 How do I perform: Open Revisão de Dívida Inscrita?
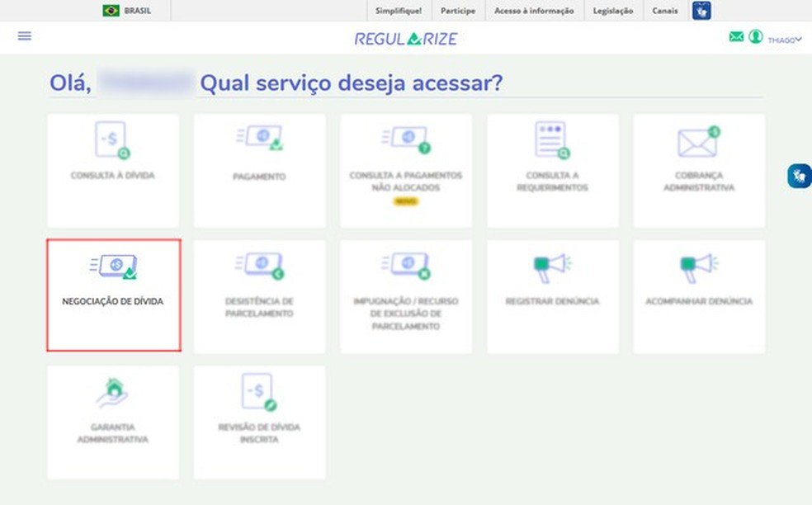(259, 422)
